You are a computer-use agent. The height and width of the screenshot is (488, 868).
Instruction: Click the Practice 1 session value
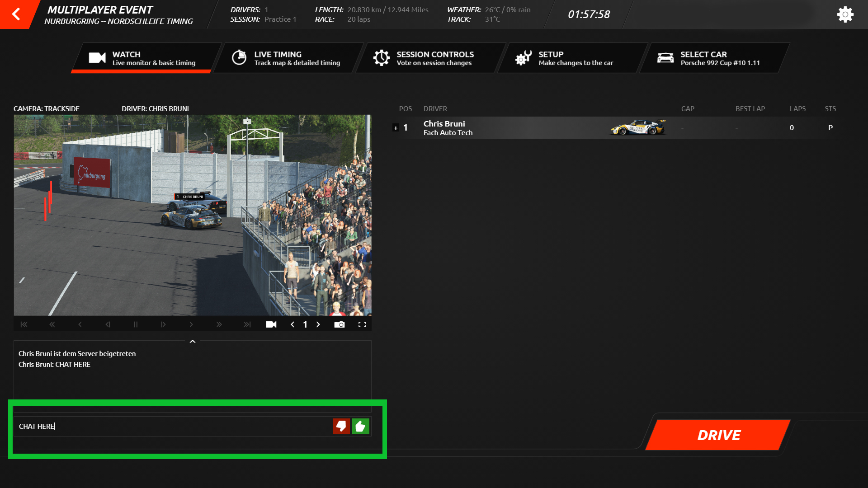point(280,19)
